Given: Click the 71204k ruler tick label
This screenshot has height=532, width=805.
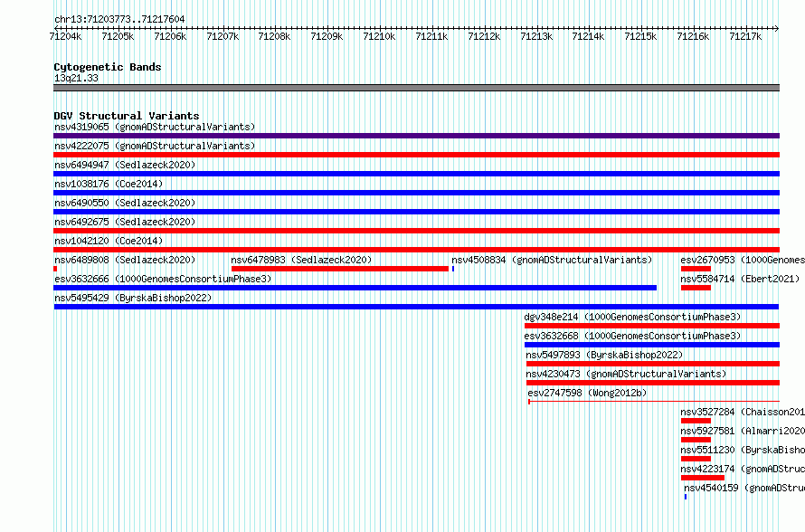Looking at the screenshot, I should [65, 36].
